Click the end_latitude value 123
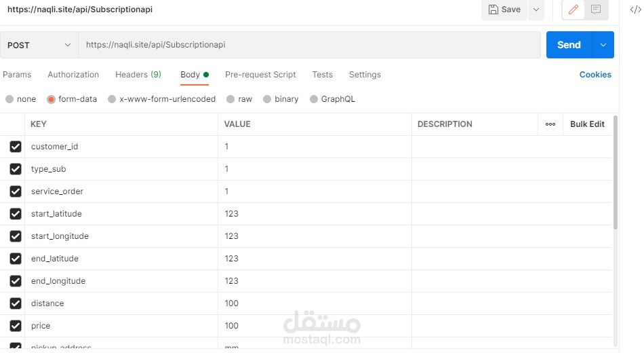 tap(231, 259)
